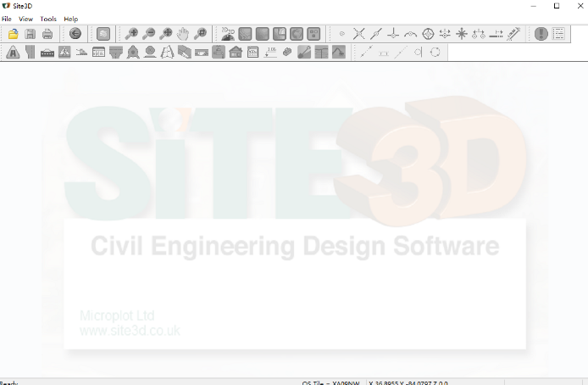Click the measure ruler tool icon
The image size is (588, 385).
click(513, 34)
